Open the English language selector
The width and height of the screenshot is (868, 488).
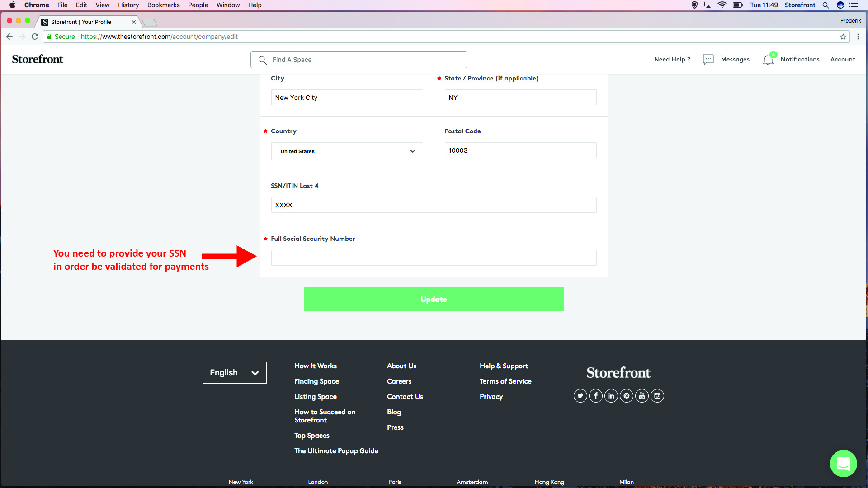234,373
